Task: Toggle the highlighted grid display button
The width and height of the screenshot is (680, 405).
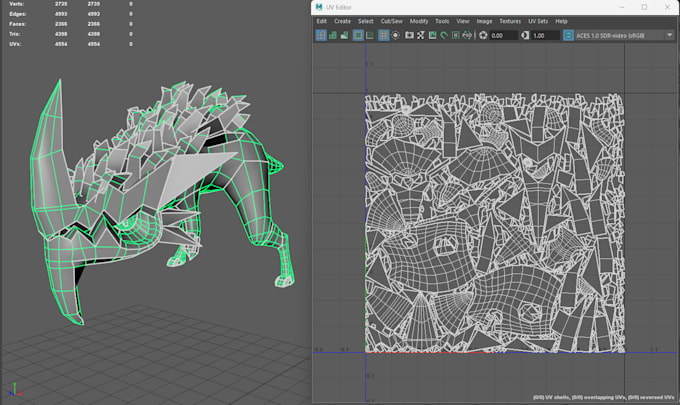Action: click(383, 35)
